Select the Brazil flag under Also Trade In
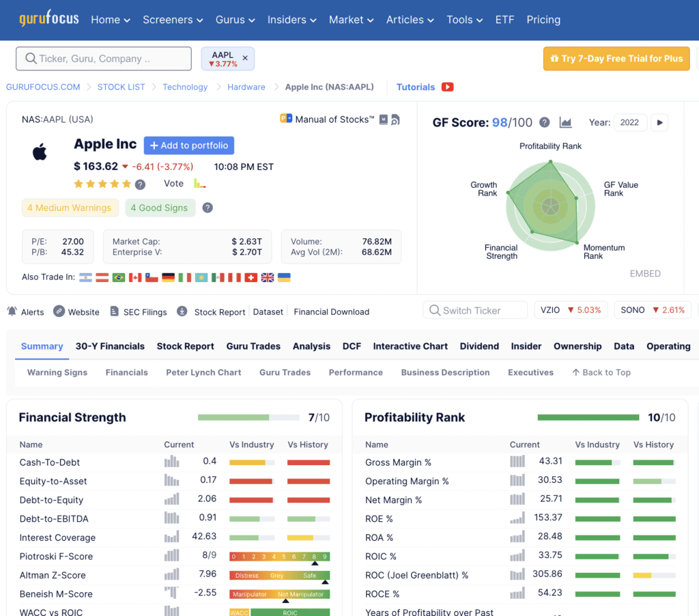 click(x=119, y=277)
